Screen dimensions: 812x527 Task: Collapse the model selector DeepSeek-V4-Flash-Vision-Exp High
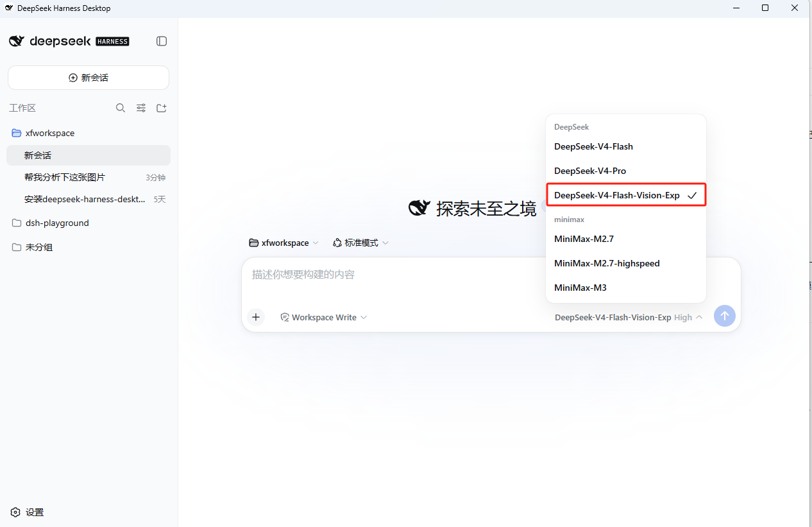[x=628, y=317]
